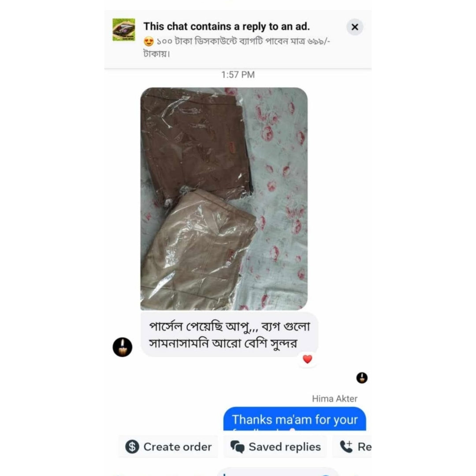Click the 1:57 PM timestamp
Viewport: 476px width, 476px height.
[x=238, y=74]
